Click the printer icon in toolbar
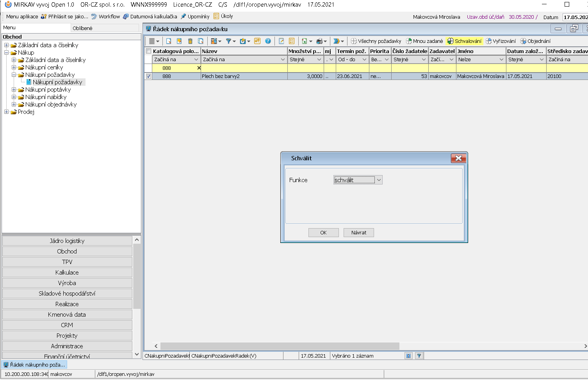Screen dimensions: 588x381 [x=319, y=41]
